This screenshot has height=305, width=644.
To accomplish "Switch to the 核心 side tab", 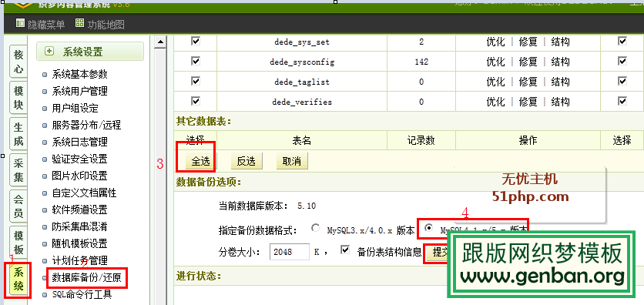I will pos(18,61).
